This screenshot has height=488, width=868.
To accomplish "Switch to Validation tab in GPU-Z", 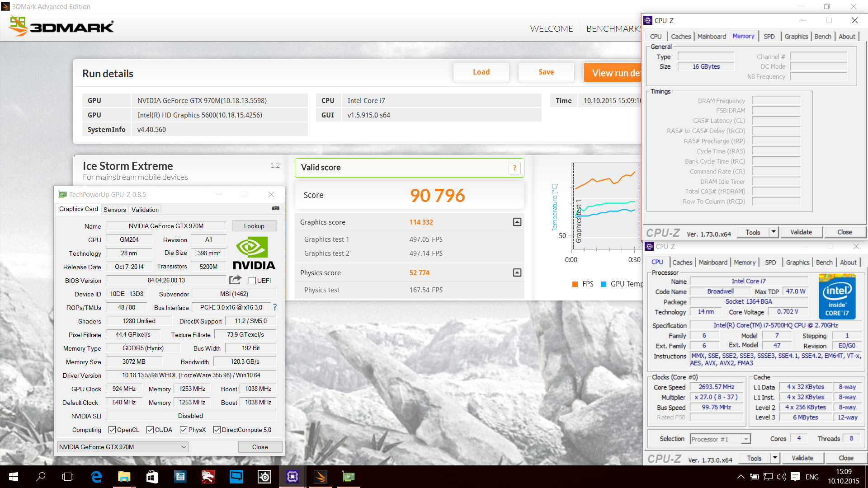I will tap(145, 210).
